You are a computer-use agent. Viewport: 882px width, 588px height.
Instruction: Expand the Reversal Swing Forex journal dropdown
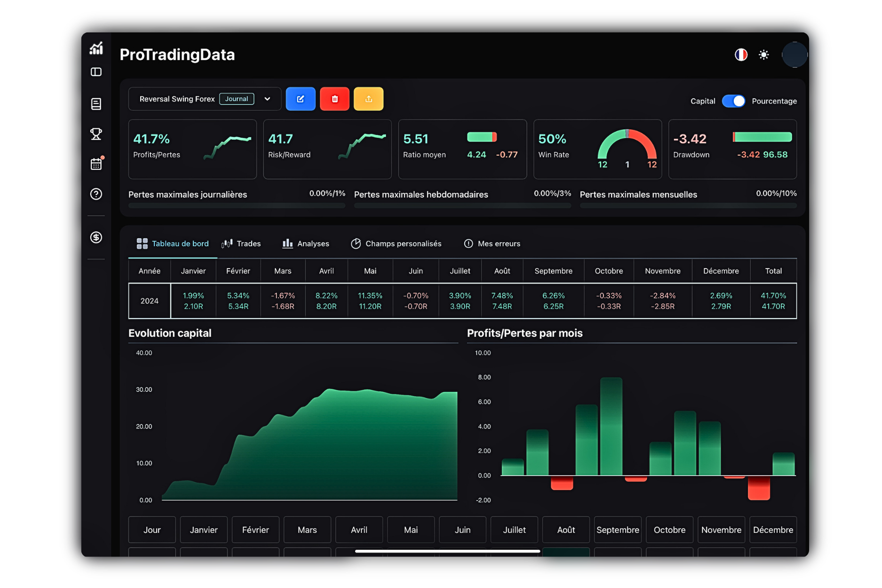[x=267, y=99]
